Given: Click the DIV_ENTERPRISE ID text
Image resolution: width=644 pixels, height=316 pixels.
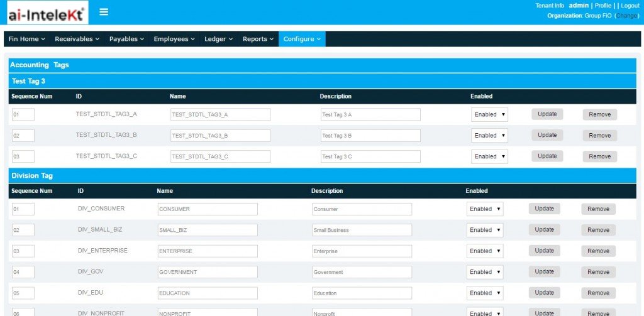Looking at the screenshot, I should (x=103, y=250).
